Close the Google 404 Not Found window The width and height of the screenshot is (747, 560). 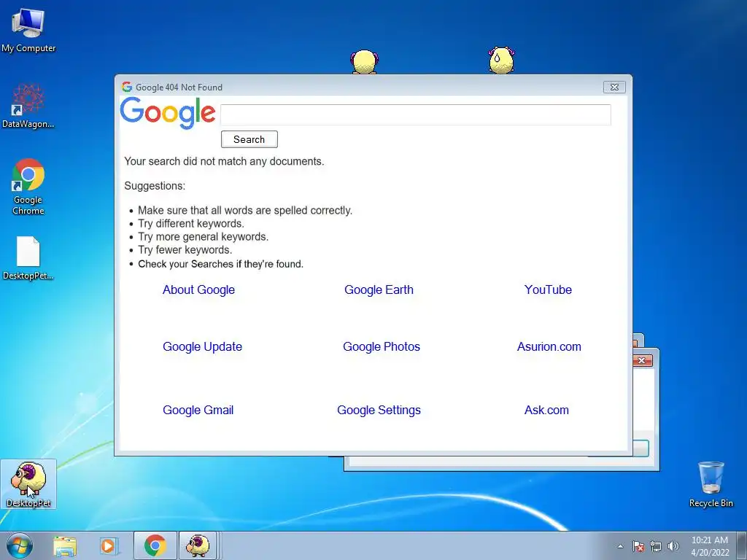614,87
